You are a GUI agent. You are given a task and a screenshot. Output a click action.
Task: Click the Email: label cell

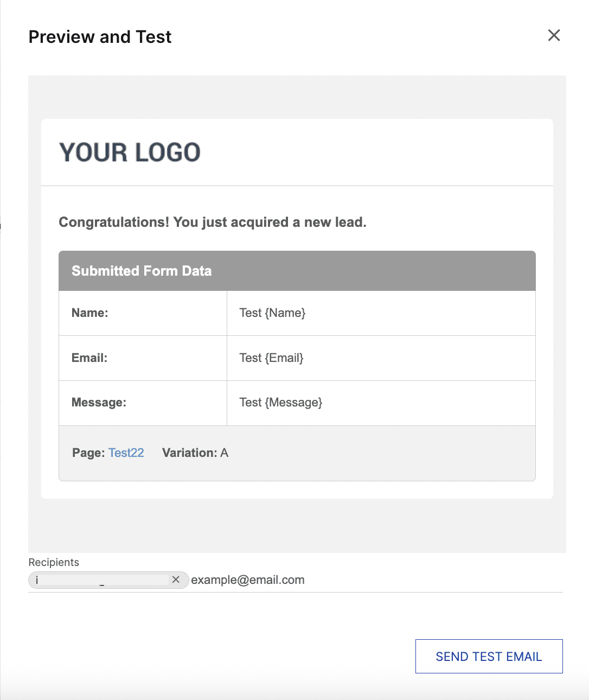[143, 358]
